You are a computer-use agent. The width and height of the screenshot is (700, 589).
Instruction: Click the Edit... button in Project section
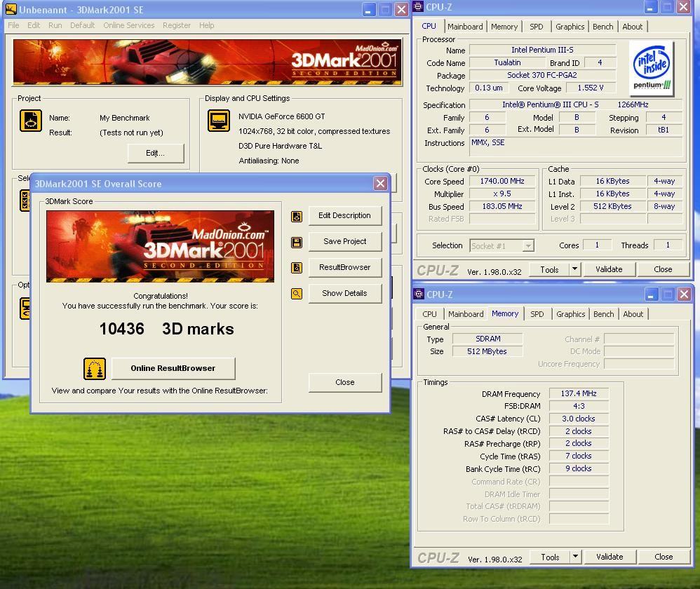click(155, 153)
